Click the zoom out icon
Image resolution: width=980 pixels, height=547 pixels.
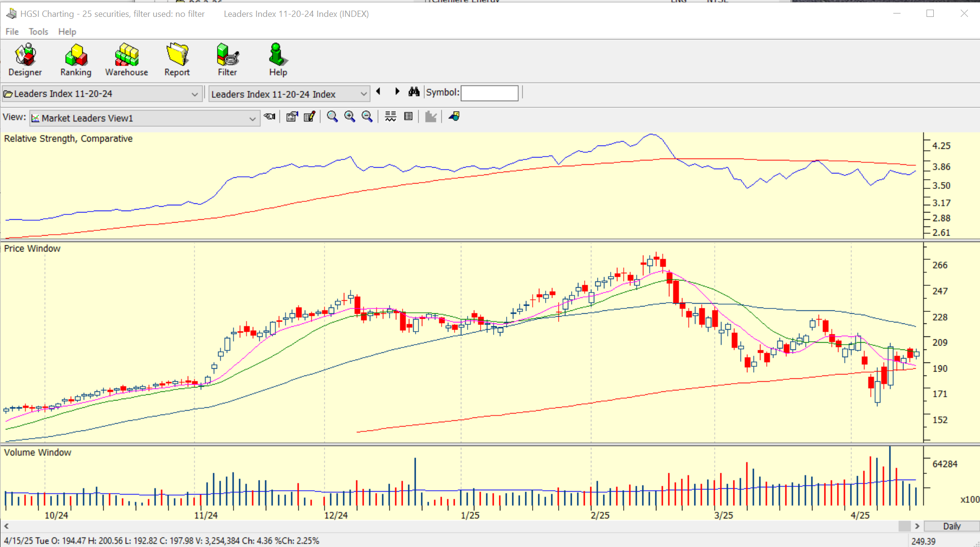pyautogui.click(x=367, y=116)
